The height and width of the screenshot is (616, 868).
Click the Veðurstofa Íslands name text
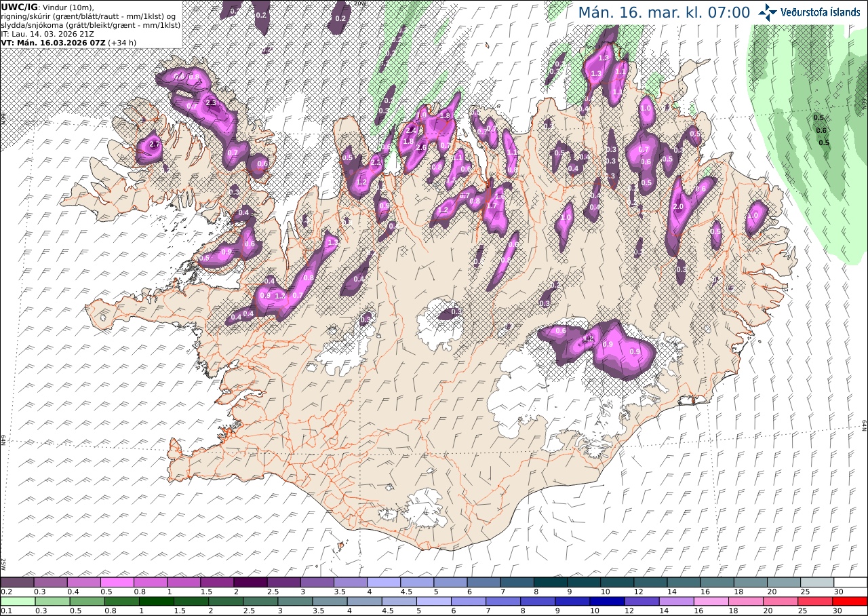tap(821, 12)
